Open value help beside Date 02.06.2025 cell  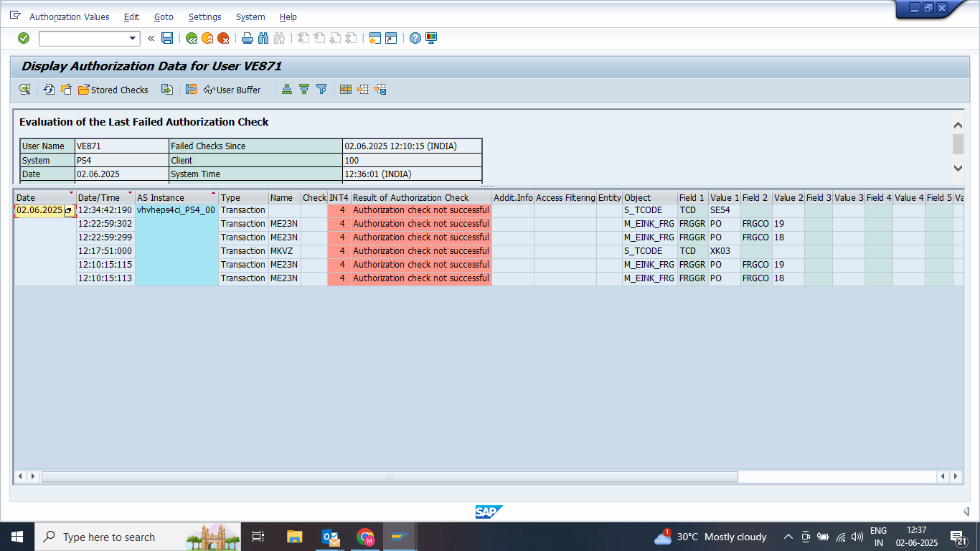(69, 211)
